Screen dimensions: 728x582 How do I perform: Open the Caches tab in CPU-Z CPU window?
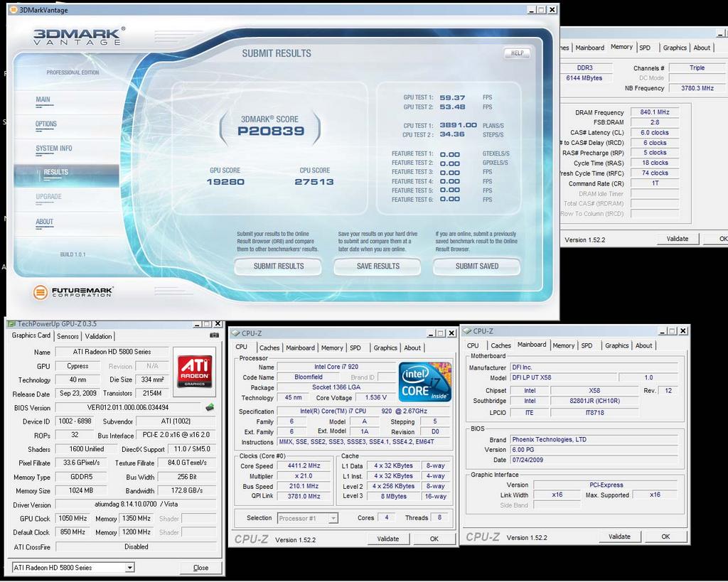point(269,347)
